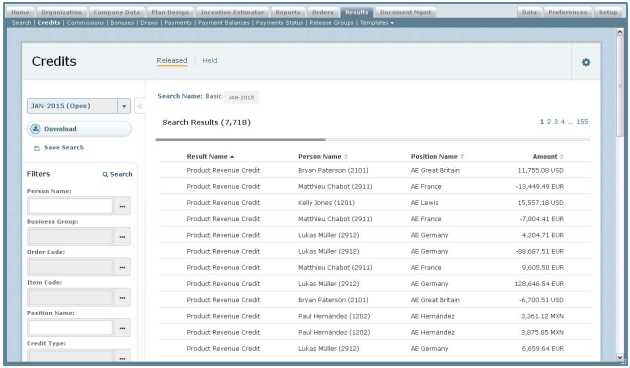Viewport: 630px width, 368px height.
Task: Sort by Person Name column
Action: tap(323, 156)
